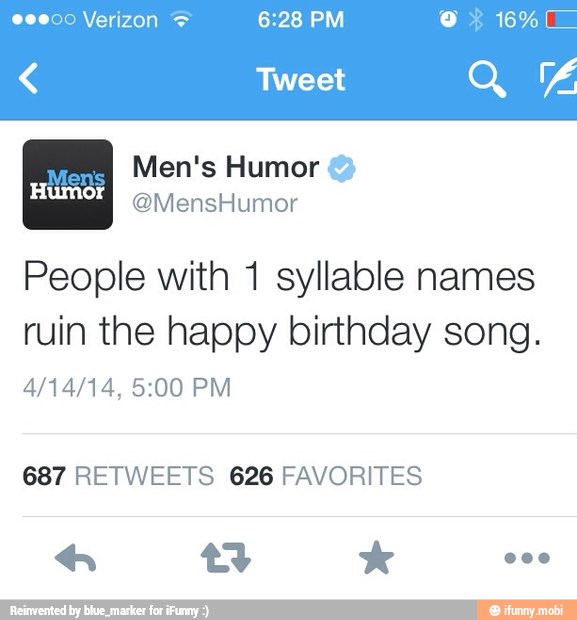
Task: Tap the Wi-Fi status icon
Action: click(181, 19)
